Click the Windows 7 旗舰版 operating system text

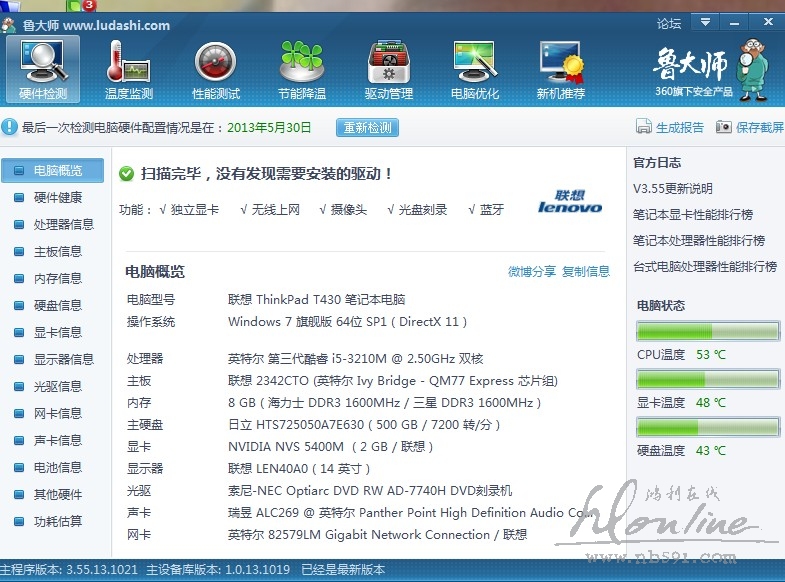(x=347, y=322)
